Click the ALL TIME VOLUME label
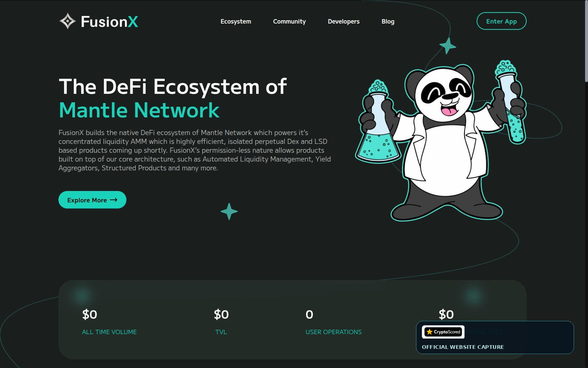 click(109, 332)
